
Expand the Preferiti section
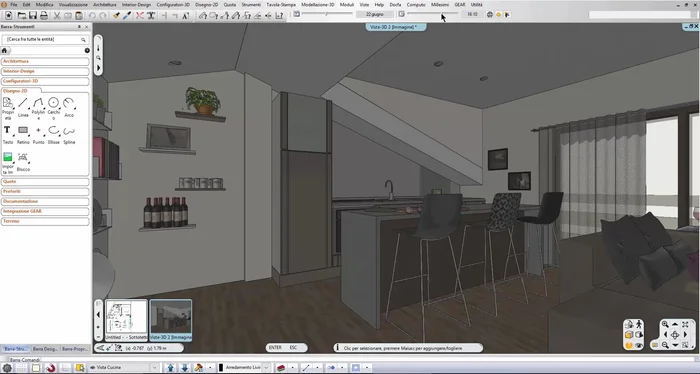click(x=45, y=191)
